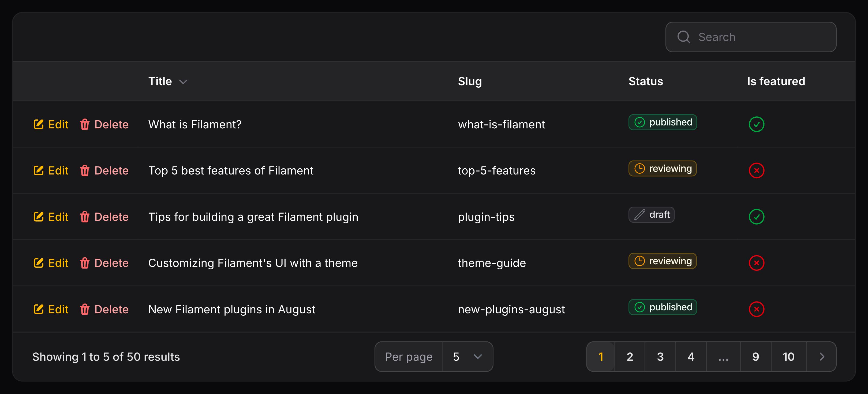Click edit pencil icon for the theme-guide row

38,263
